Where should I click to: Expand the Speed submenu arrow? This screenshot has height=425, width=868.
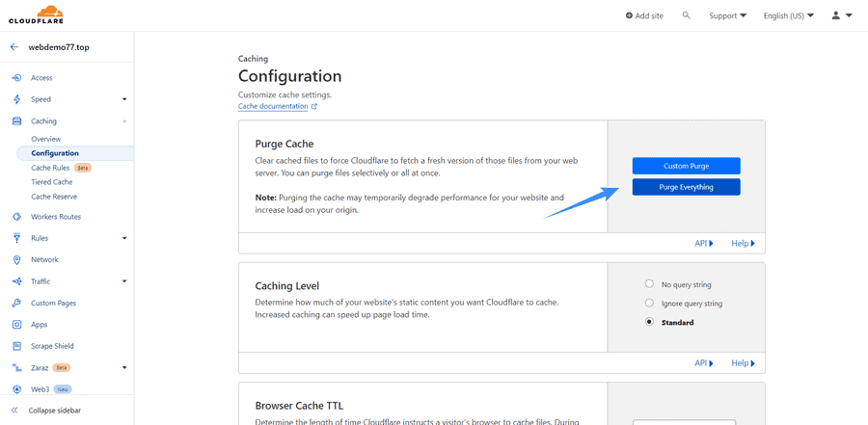(124, 99)
